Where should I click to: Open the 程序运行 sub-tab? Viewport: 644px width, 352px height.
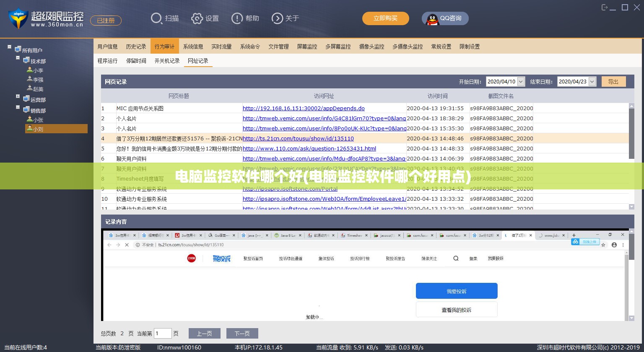pos(108,61)
